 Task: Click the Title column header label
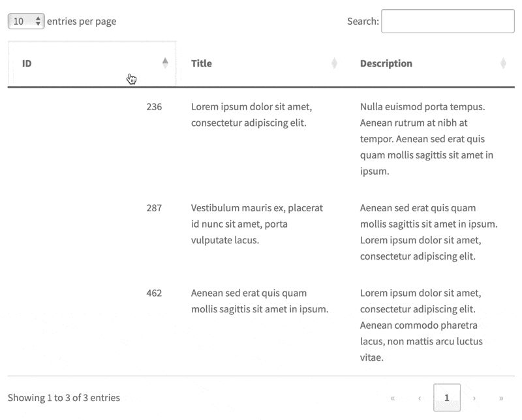(202, 64)
